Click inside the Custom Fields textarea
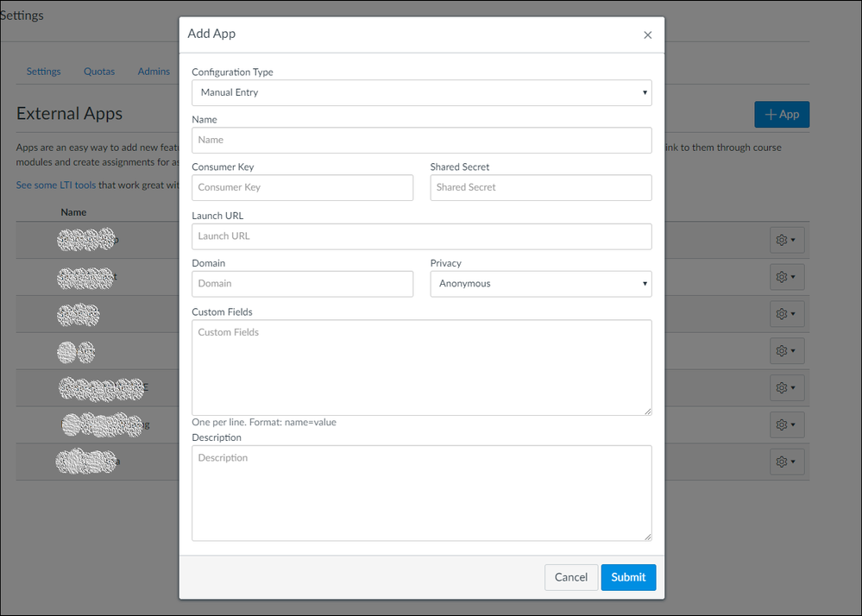The width and height of the screenshot is (862, 616). point(421,367)
